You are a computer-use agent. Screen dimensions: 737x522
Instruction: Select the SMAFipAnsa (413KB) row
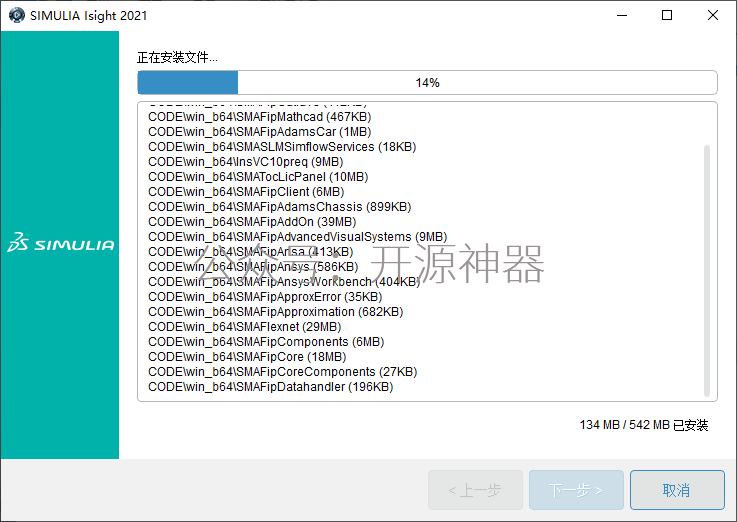pos(251,252)
